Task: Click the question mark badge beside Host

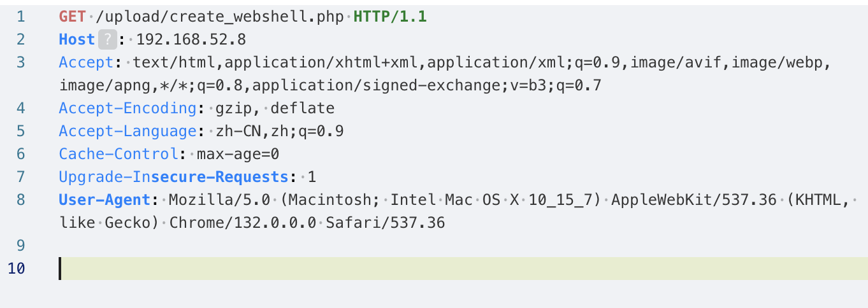Action: point(107,39)
